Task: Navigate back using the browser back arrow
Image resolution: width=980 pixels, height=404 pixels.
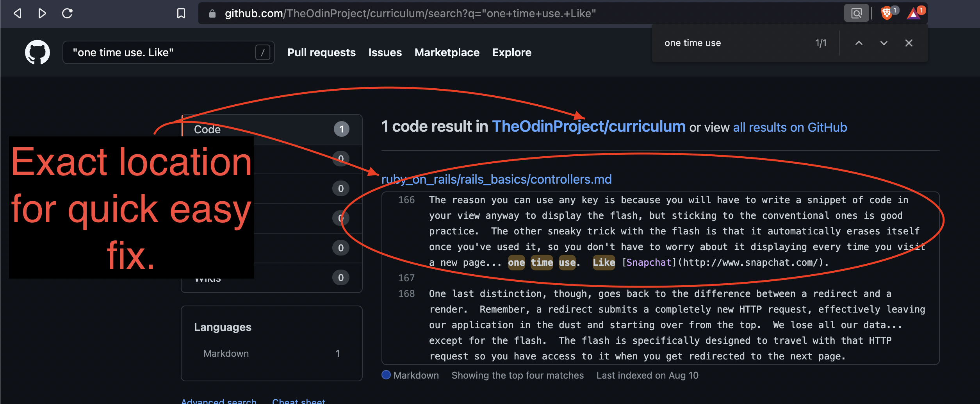Action: click(x=17, y=13)
